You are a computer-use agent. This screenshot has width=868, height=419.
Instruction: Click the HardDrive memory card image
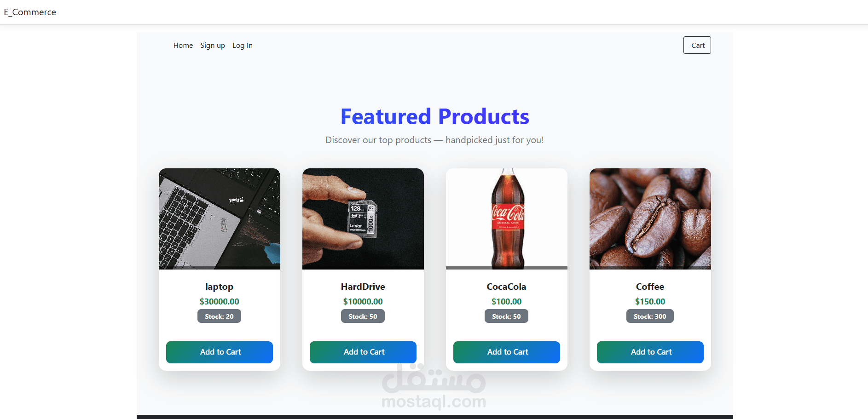click(363, 219)
